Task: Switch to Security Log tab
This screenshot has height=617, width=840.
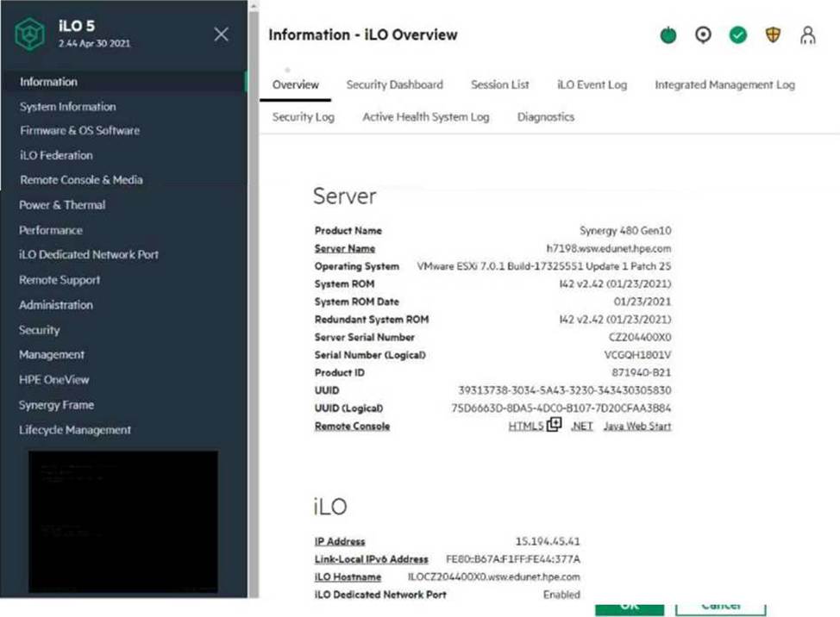Action: point(304,116)
